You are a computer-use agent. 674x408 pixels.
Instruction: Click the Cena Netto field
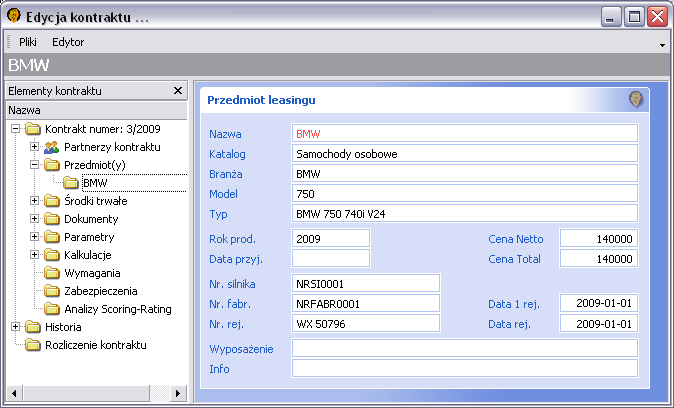click(599, 239)
